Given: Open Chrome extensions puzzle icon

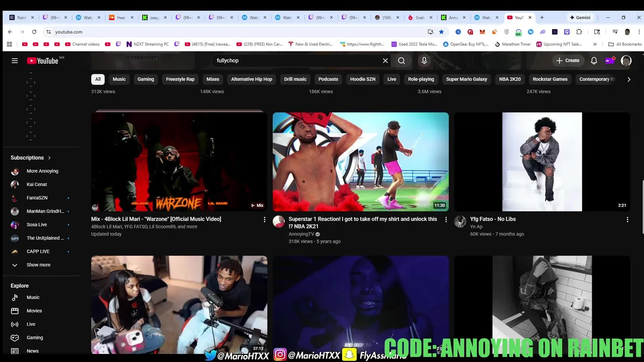Looking at the screenshot, I should pyautogui.click(x=579, y=32).
